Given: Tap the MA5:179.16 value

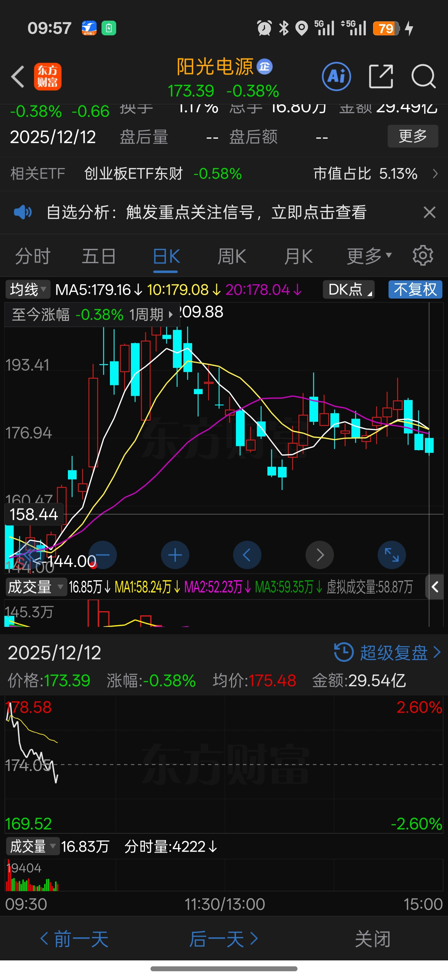Looking at the screenshot, I should [98, 290].
